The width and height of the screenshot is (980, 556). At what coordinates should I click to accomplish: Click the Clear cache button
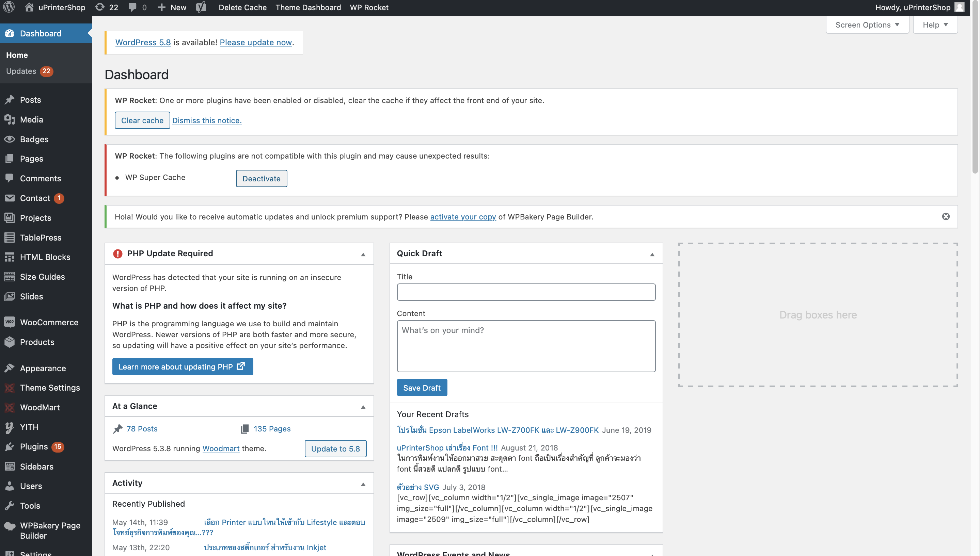point(142,120)
